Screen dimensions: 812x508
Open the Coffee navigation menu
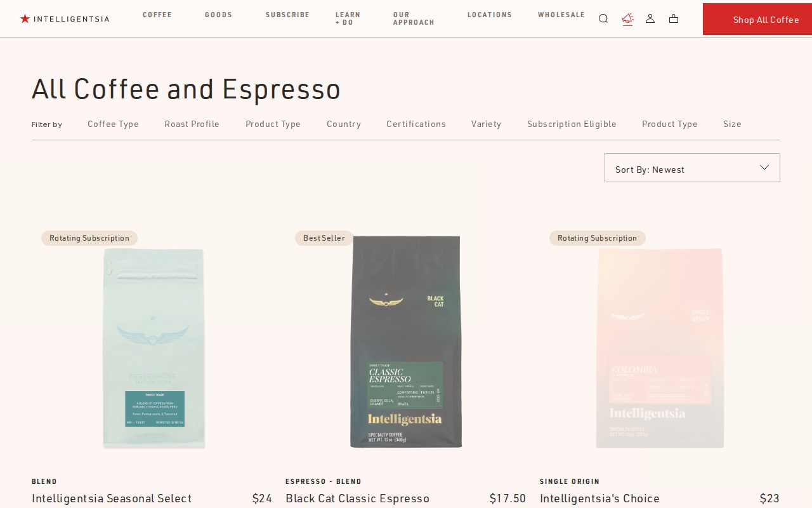click(157, 15)
